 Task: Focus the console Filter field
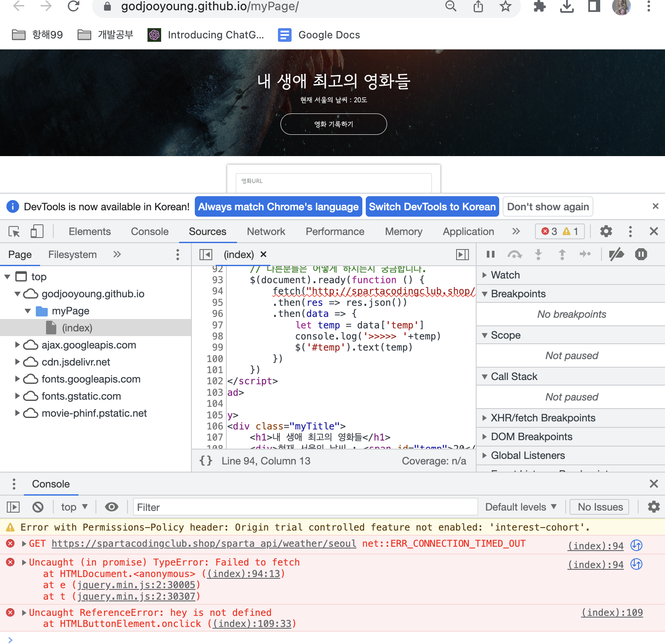tap(305, 507)
